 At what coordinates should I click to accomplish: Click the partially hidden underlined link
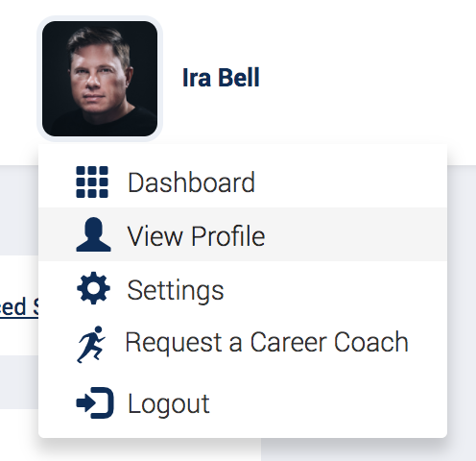pos(19,306)
